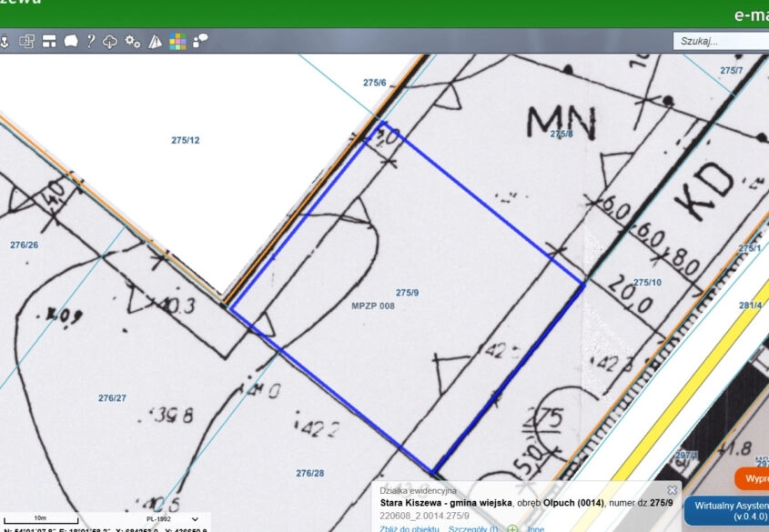Click the orange Wypr button

coord(752,478)
